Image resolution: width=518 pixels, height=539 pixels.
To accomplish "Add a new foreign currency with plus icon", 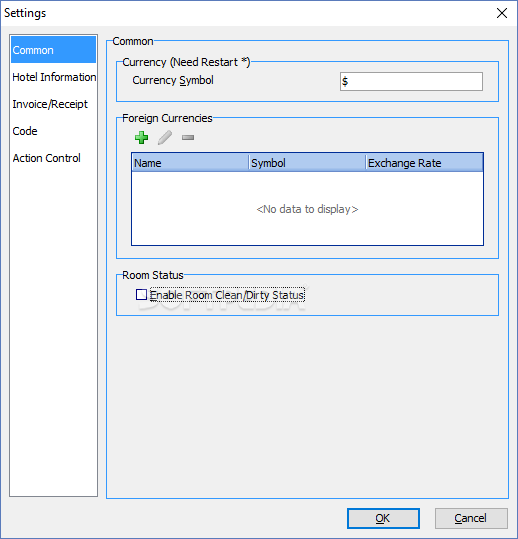I will click(x=141, y=138).
